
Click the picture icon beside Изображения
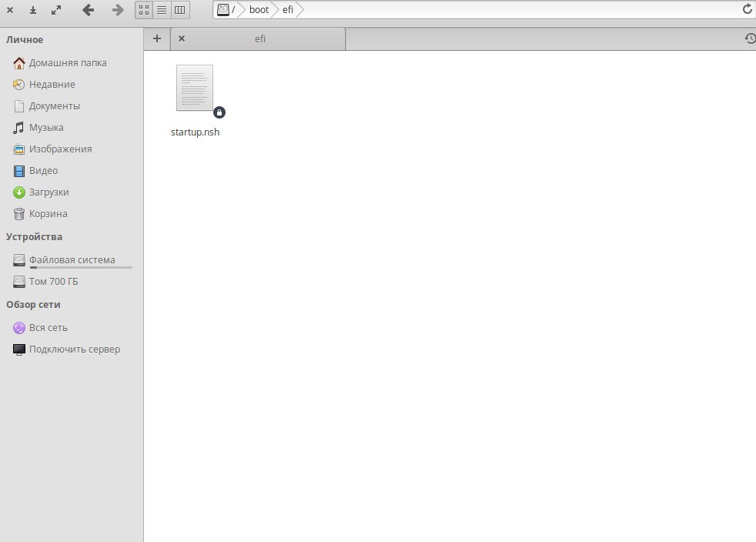(x=18, y=149)
